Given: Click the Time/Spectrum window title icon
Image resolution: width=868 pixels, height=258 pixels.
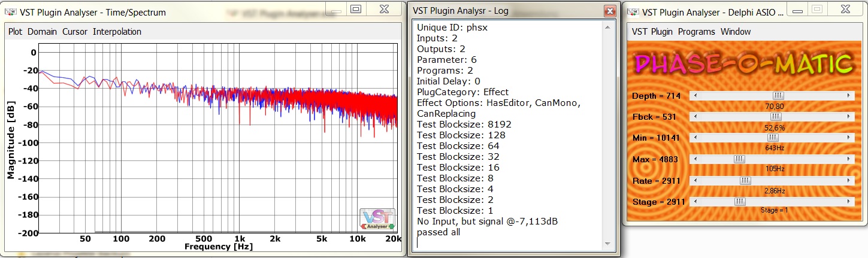Looking at the screenshot, I should [x=11, y=12].
